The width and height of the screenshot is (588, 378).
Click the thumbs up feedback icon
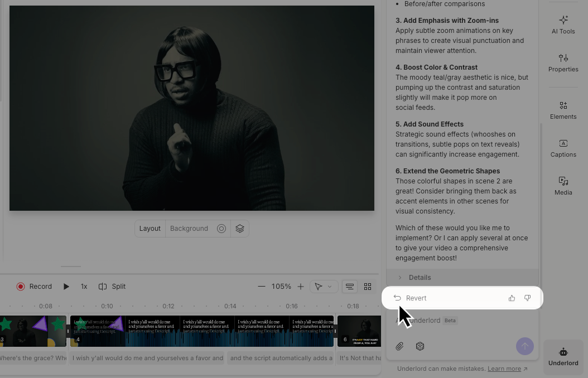512,298
